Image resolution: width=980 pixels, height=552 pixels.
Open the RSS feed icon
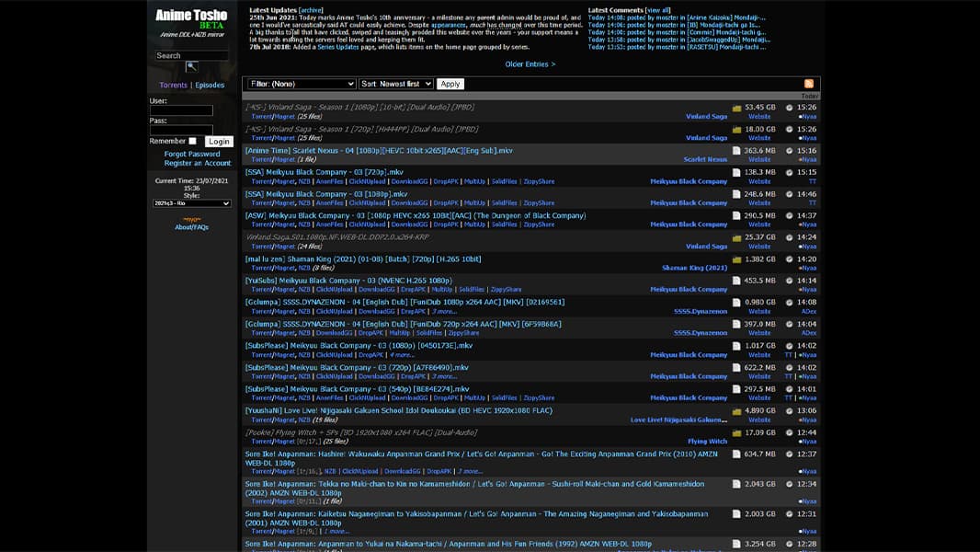809,84
